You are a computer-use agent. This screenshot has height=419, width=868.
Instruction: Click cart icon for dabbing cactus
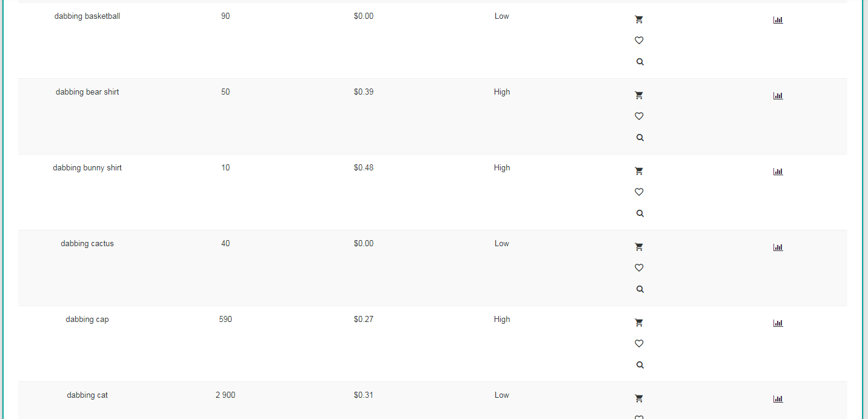pos(639,247)
